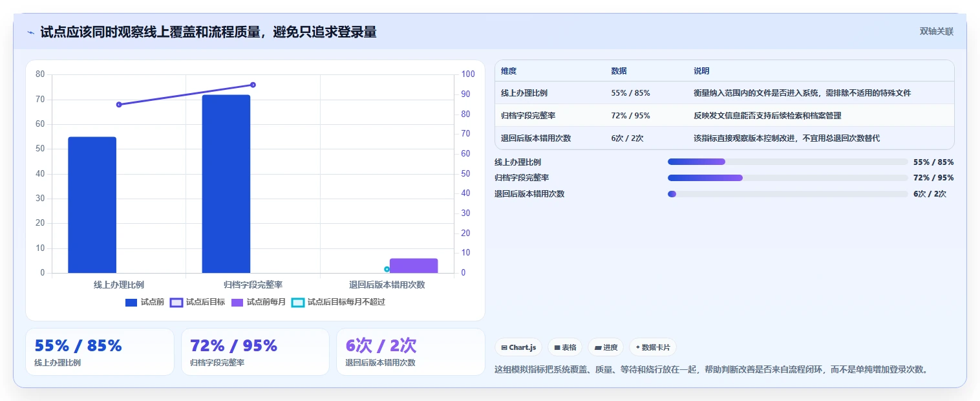Image resolution: width=980 pixels, height=401 pixels.
Task: Click the footer note beginning 这组模拟指标
Action: pos(712,370)
